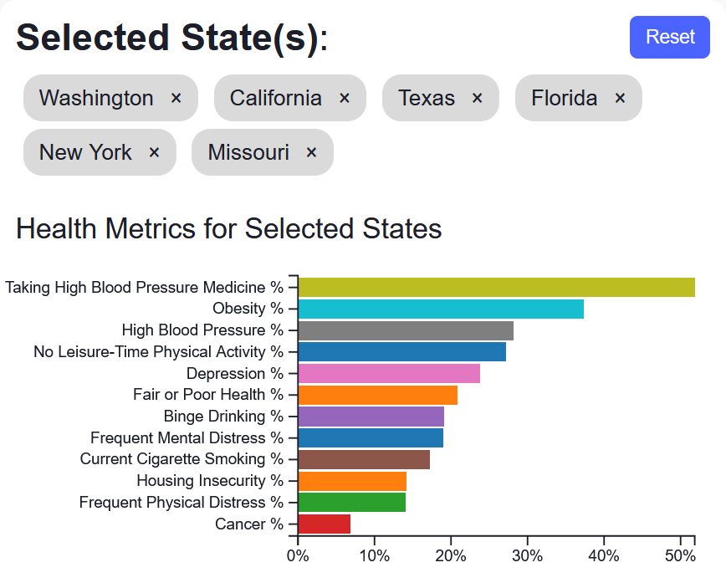
Task: Click the brown Current Cigarette Smoking bar
Action: point(363,459)
